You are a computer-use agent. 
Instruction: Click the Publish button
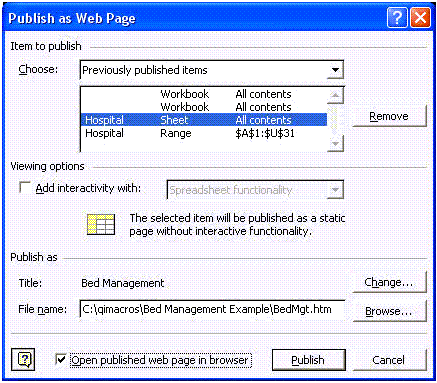308,360
